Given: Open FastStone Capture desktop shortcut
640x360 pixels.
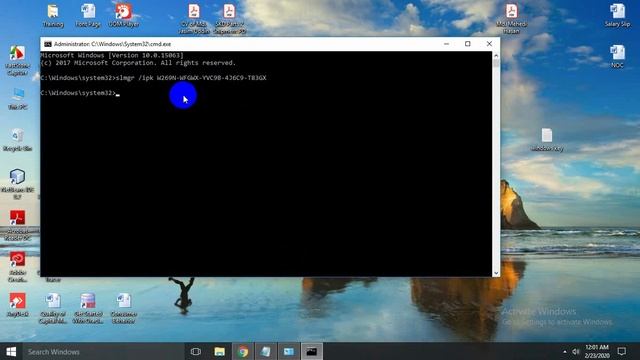Looking at the screenshot, I should click(18, 60).
